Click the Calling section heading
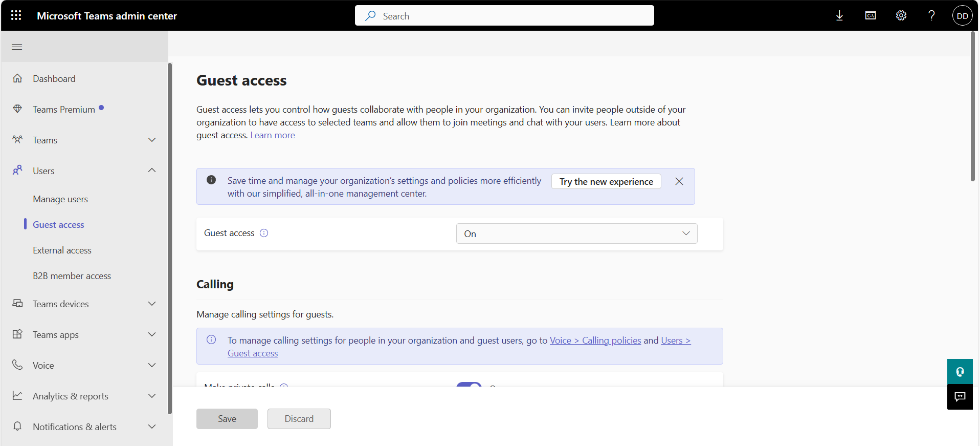Viewport: 980px width, 446px height. pos(215,284)
